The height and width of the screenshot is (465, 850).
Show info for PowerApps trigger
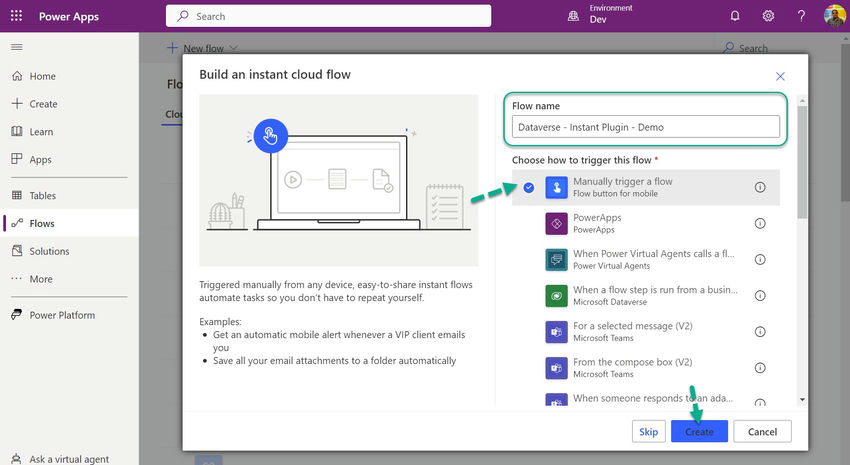(x=760, y=223)
